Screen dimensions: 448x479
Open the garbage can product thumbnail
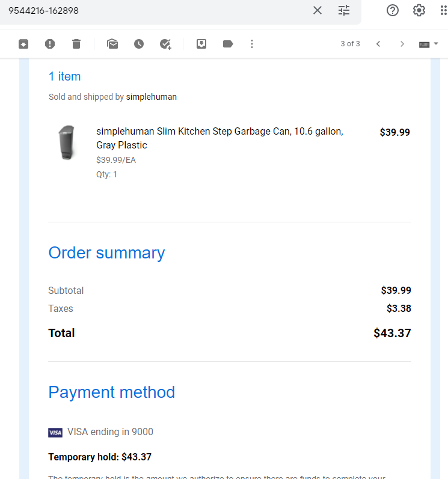click(x=67, y=142)
